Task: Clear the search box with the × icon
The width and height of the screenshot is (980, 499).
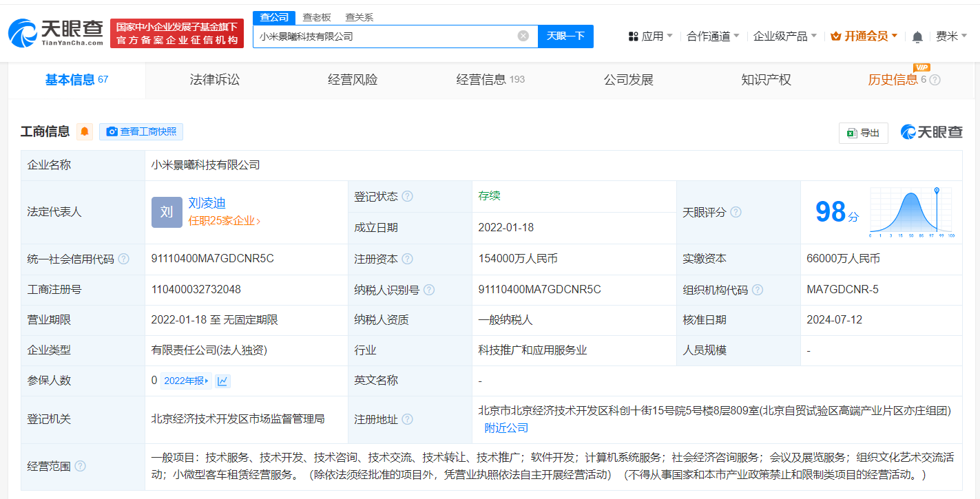Action: 523,36
